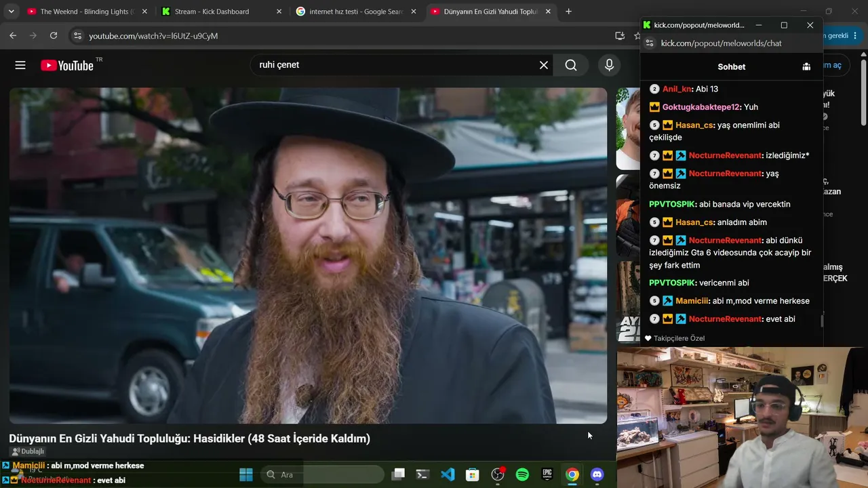Click the top recommended video thumbnail

(628, 129)
